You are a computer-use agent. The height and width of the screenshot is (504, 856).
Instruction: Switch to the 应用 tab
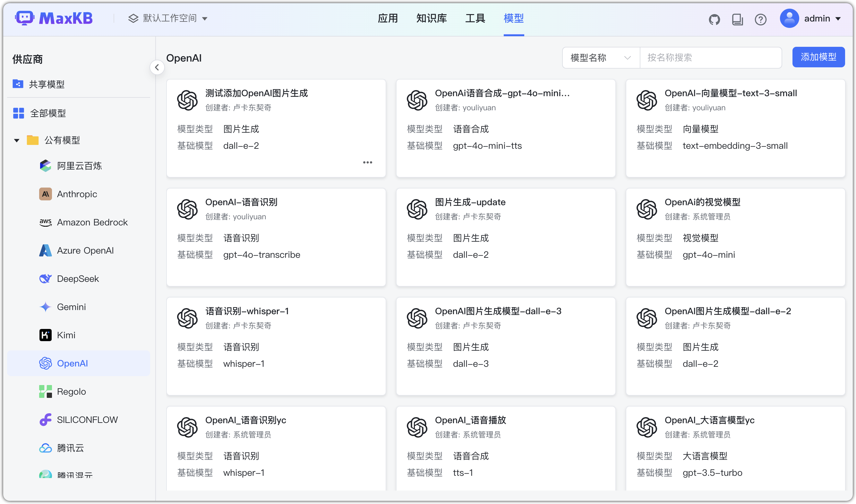388,18
